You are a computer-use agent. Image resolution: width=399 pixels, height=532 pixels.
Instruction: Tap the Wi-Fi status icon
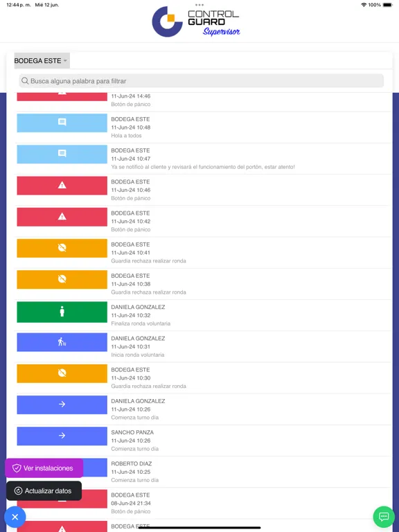point(364,5)
